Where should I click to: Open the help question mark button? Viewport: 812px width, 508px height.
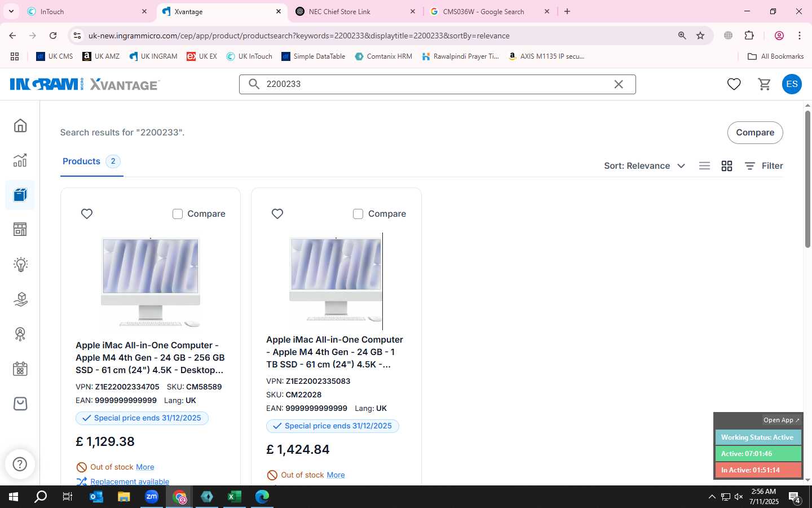(x=20, y=464)
